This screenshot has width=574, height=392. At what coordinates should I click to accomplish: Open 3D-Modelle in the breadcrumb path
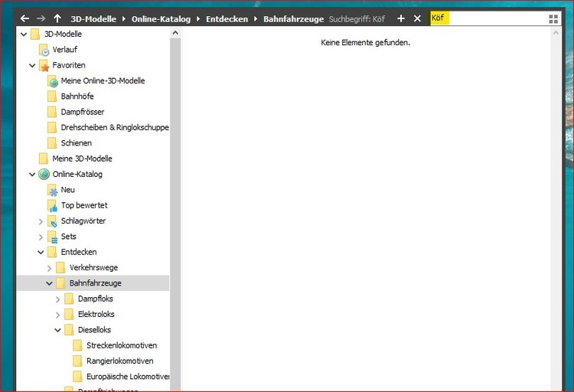[x=93, y=19]
